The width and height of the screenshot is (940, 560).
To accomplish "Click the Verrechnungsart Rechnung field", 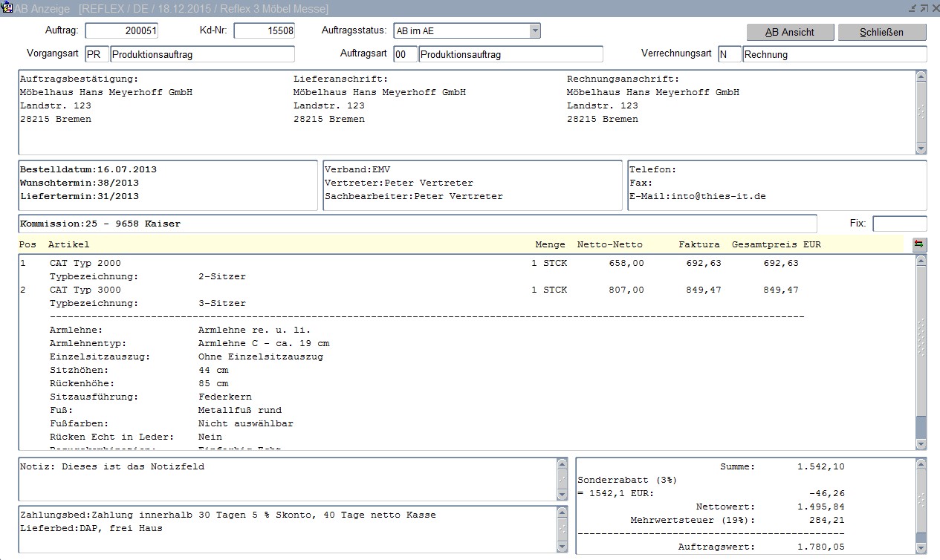I will click(834, 54).
